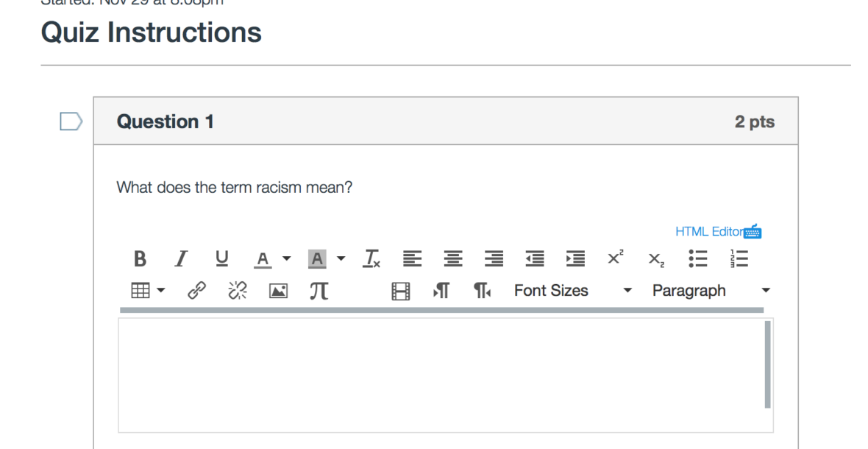This screenshot has width=868, height=449.
Task: Toggle bold formatting in editor toolbar
Action: pos(140,259)
